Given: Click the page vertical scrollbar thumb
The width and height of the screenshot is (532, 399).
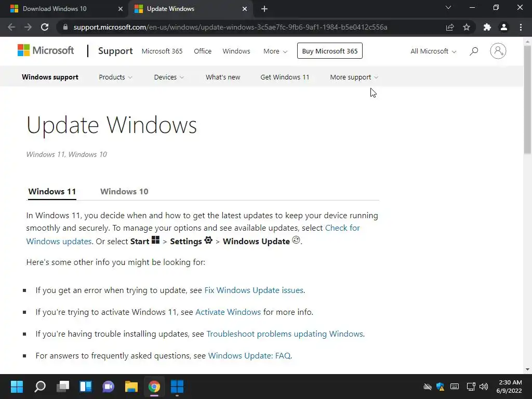Looking at the screenshot, I should point(528,100).
